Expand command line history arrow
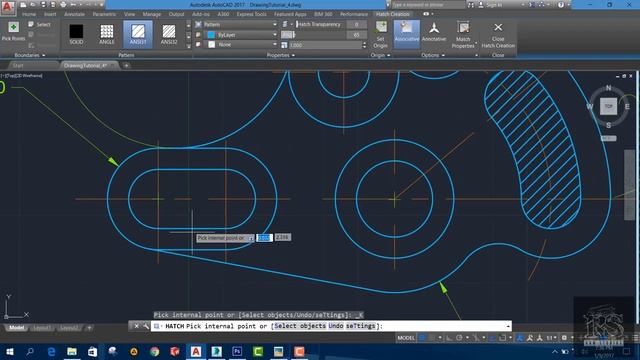 point(508,326)
